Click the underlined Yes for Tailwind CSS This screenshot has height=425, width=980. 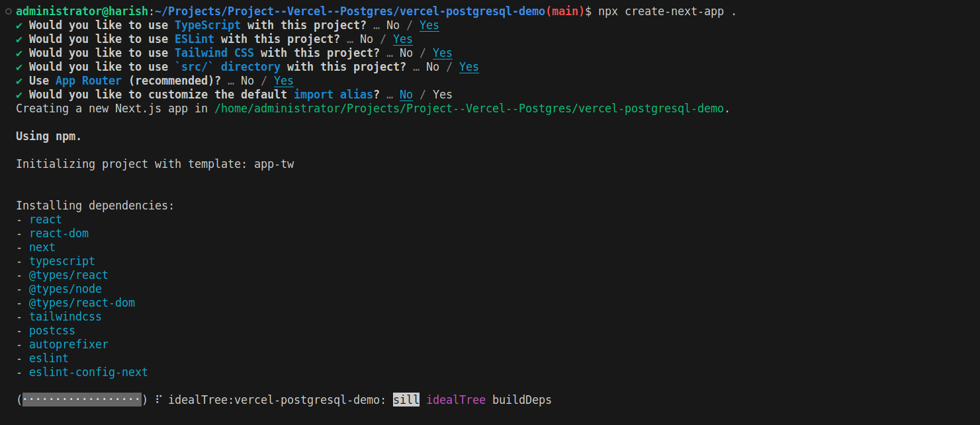[x=443, y=53]
